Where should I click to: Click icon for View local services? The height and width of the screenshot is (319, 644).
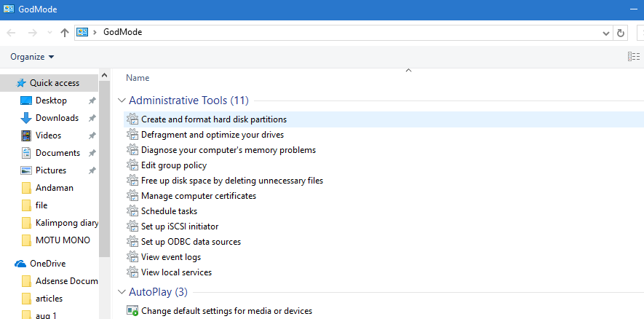(x=132, y=272)
